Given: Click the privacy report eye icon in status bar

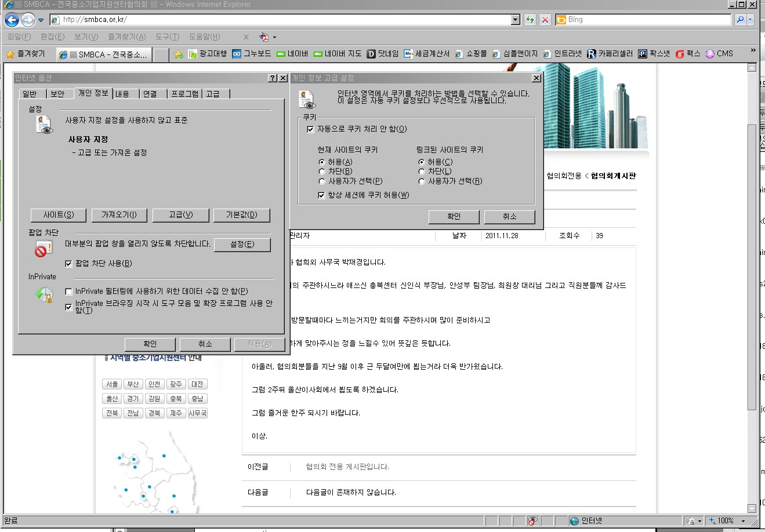Looking at the screenshot, I should pyautogui.click(x=532, y=520).
